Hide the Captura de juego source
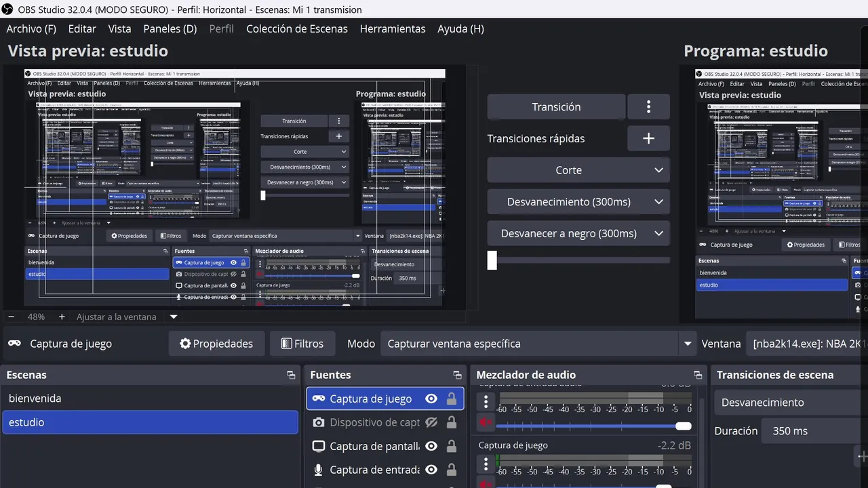Viewport: 868px width, 488px height. tap(431, 399)
